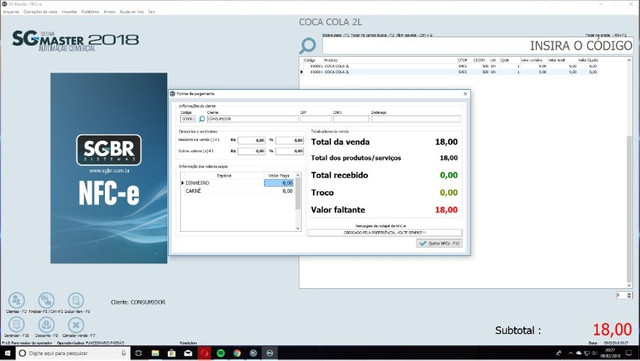640x361 pixels.
Task: Open the Relatórios menu
Action: click(90, 12)
